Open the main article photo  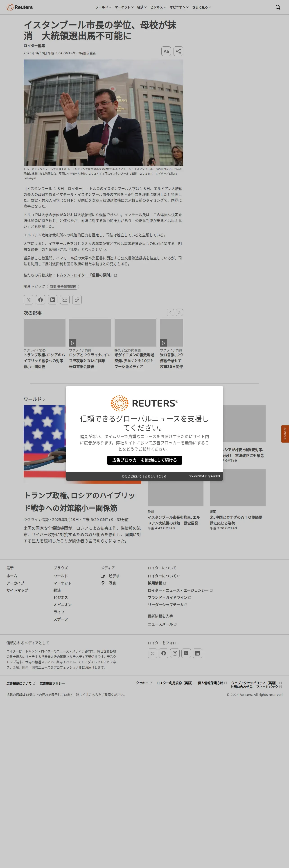coord(103,112)
